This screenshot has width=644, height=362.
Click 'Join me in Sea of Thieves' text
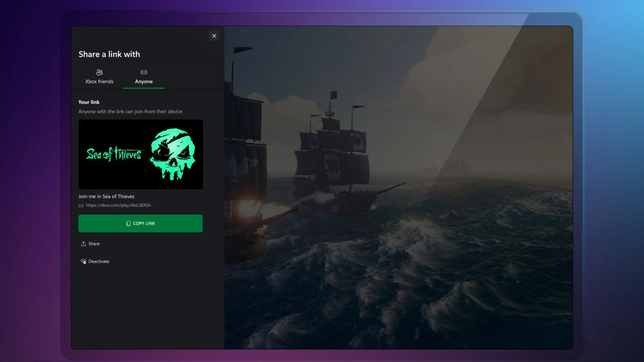pyautogui.click(x=106, y=196)
